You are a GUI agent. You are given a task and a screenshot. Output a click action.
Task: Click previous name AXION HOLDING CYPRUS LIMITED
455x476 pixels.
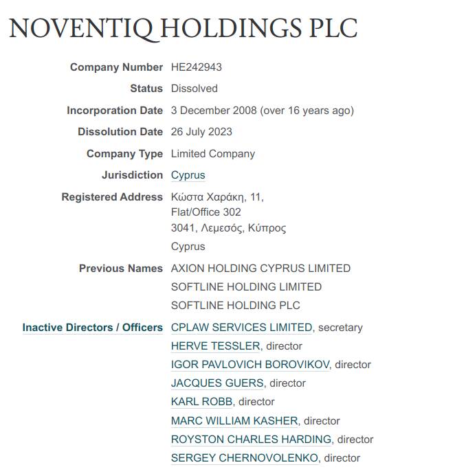point(260,269)
